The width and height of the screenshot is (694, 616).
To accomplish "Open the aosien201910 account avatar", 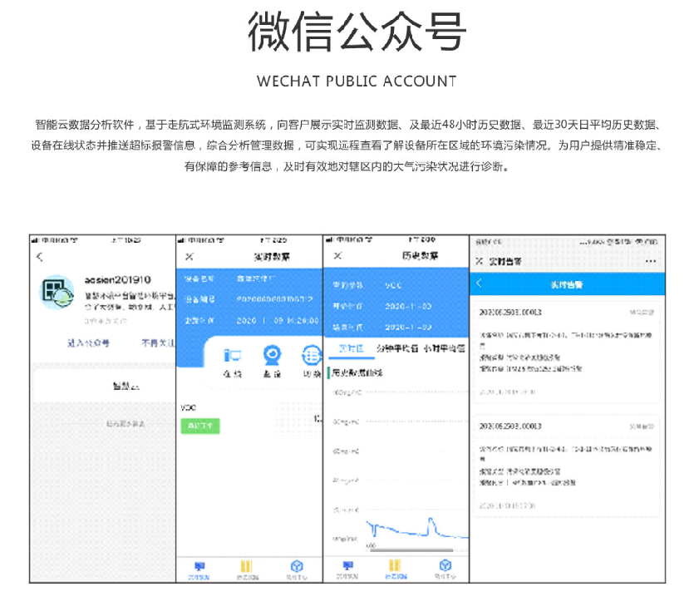I will click(57, 292).
